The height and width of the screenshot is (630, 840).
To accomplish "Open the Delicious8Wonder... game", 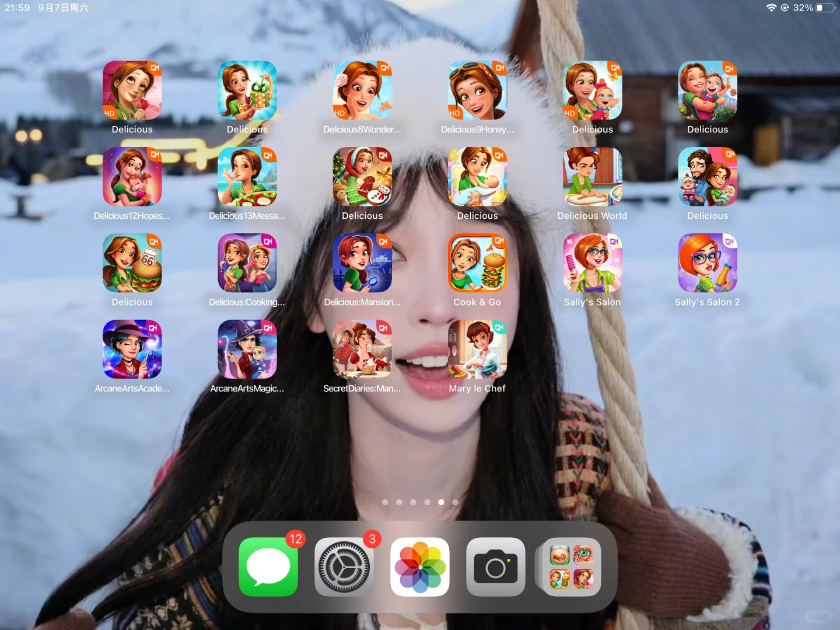I will [362, 90].
